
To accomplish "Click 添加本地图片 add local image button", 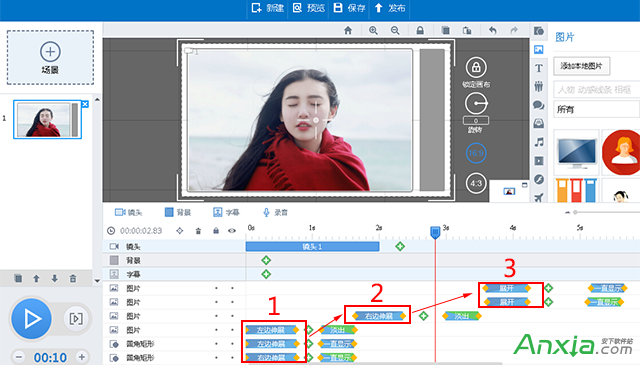I will [582, 66].
